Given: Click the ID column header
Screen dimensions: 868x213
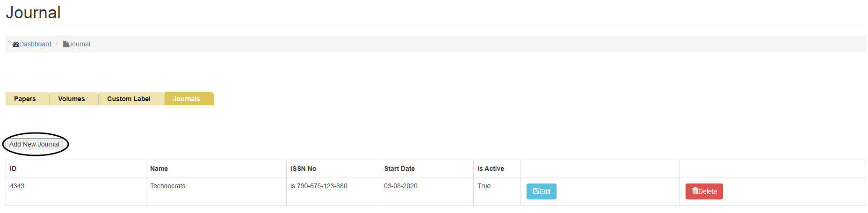Looking at the screenshot, I should 13,169.
